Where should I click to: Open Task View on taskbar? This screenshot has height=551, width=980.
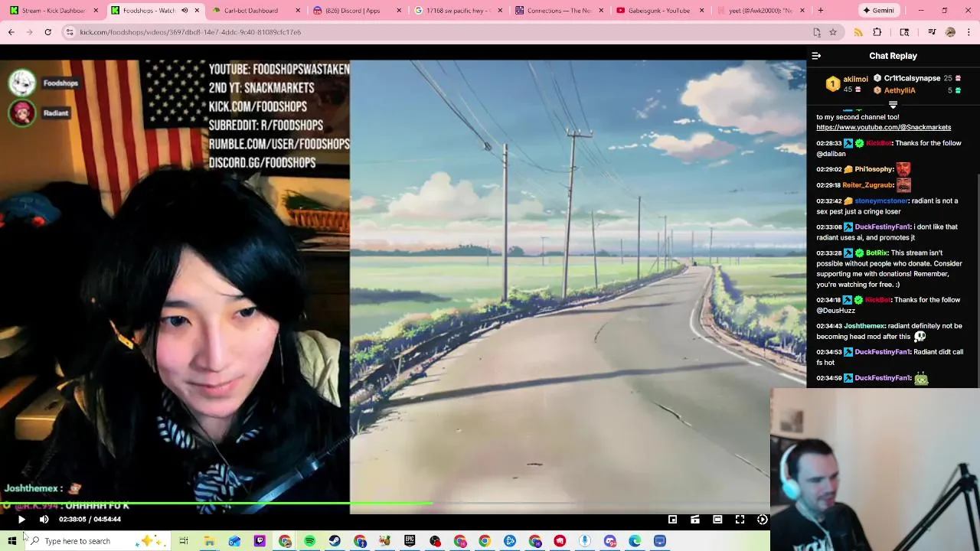[x=184, y=541]
